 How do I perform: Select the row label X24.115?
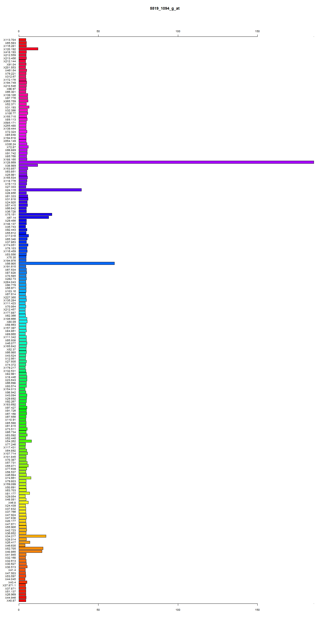(x=10, y=190)
